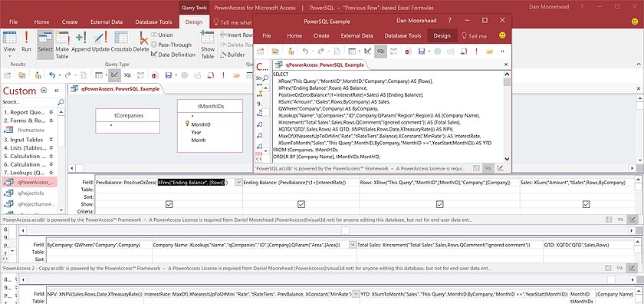This screenshot has height=304, width=644.
Task: Expand the 4. Lists (Tables... group
Action: (51, 147)
